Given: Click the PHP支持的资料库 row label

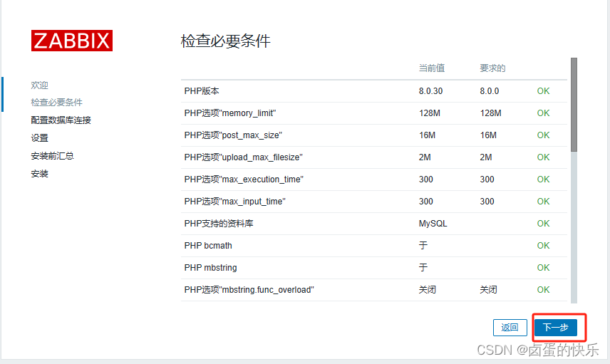Looking at the screenshot, I should click(219, 224).
